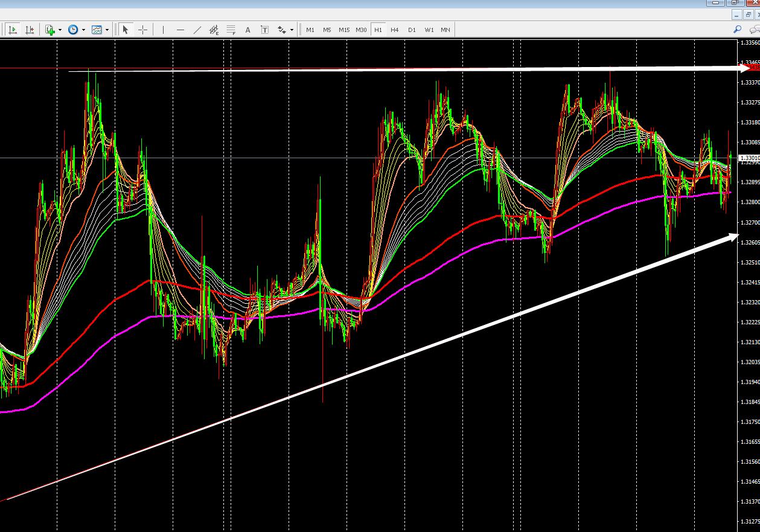760x532 pixels.
Task: Switch chart to W1 timeframe
Action: coord(429,30)
